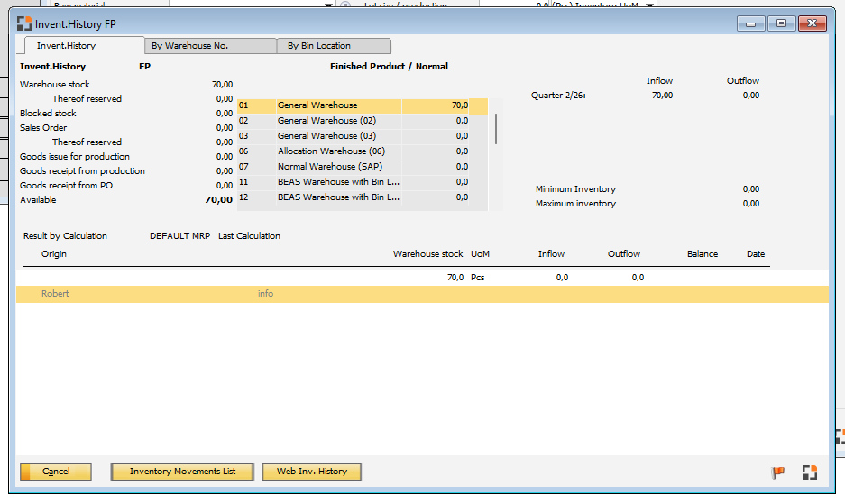
Task: Click the Warehouse stock column header
Action: coord(427,254)
